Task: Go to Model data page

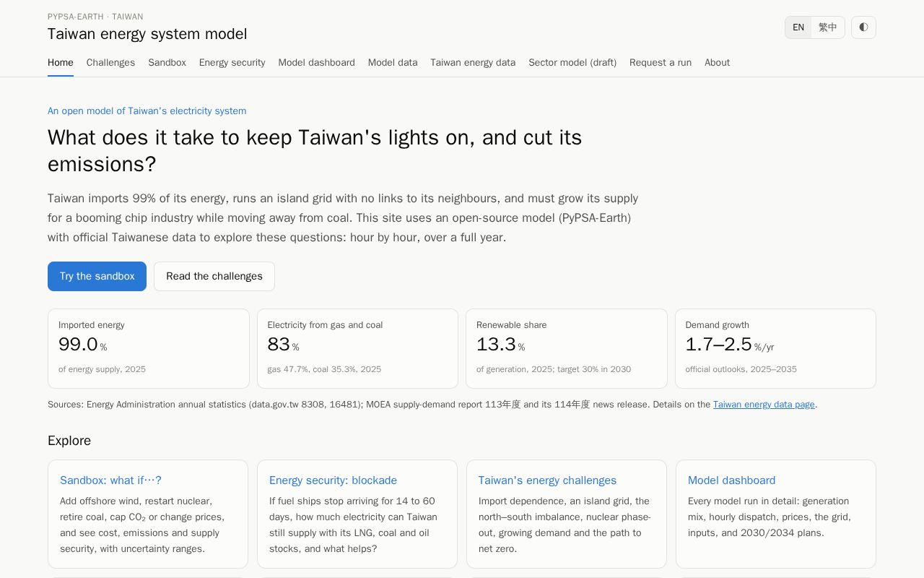Action: tap(393, 63)
